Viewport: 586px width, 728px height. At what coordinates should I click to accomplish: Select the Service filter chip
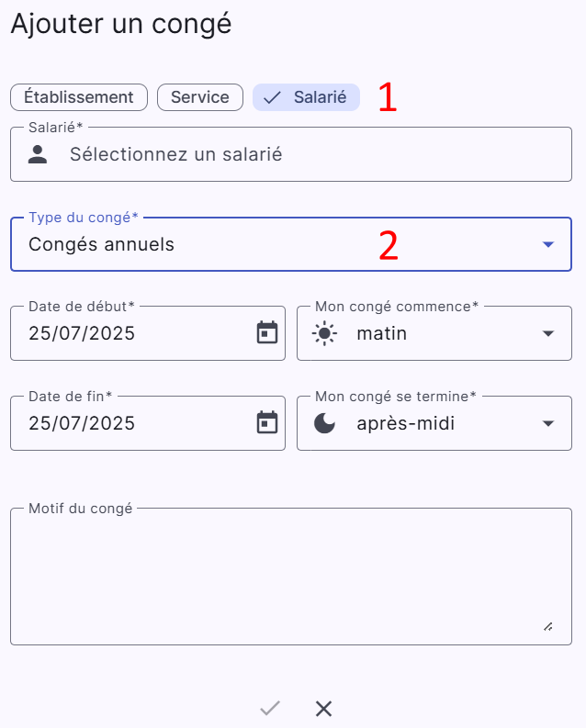[200, 97]
